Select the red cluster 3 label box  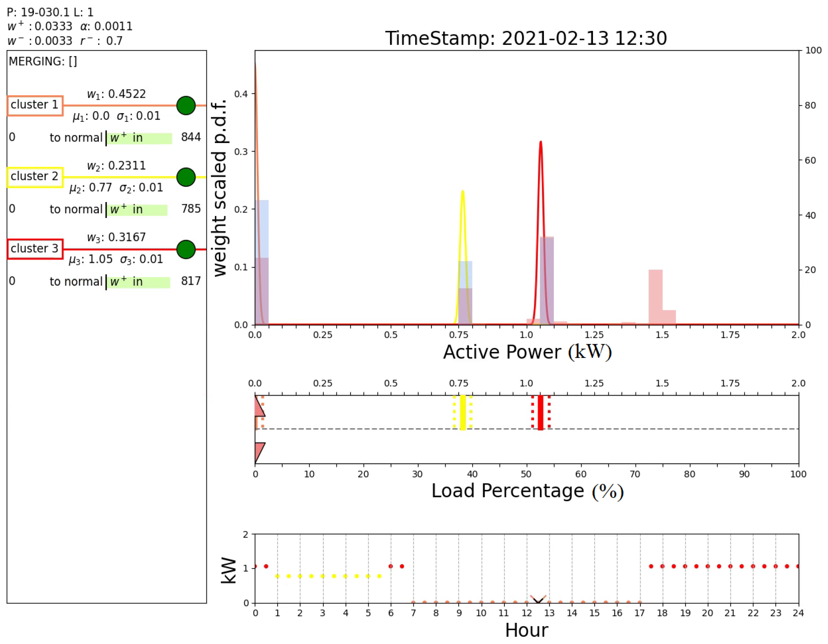35,249
